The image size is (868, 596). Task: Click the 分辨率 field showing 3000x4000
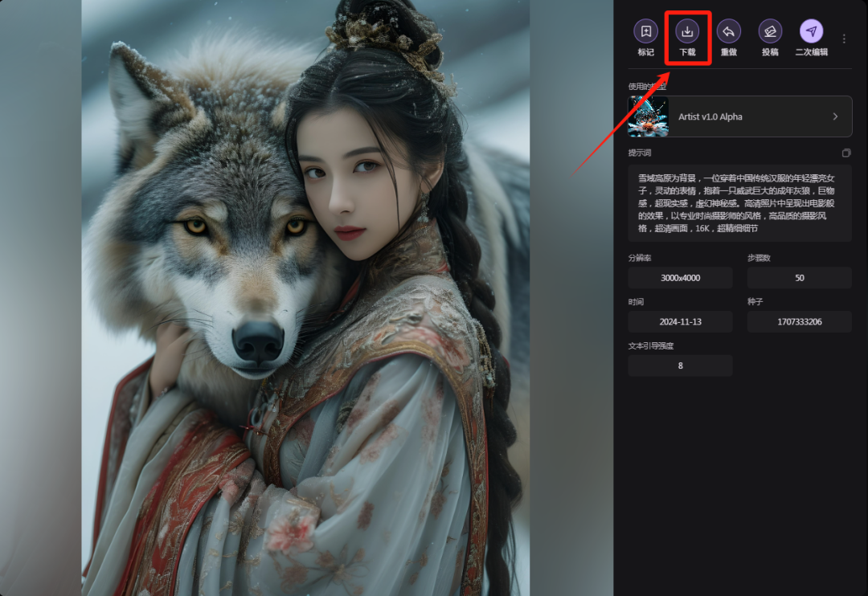click(x=680, y=277)
